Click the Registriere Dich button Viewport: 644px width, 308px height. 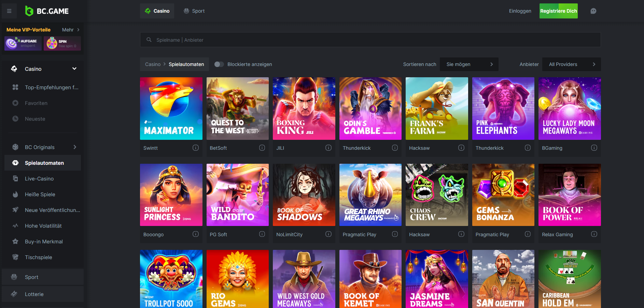[559, 11]
